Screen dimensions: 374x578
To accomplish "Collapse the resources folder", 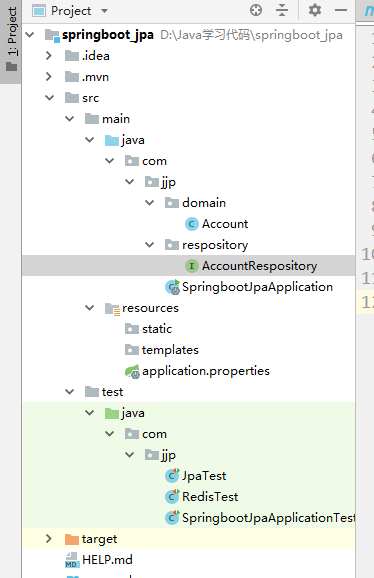I will coord(90,308).
